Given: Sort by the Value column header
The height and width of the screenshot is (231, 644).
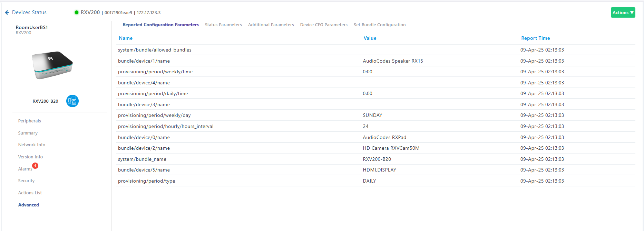Looking at the screenshot, I should pos(370,38).
